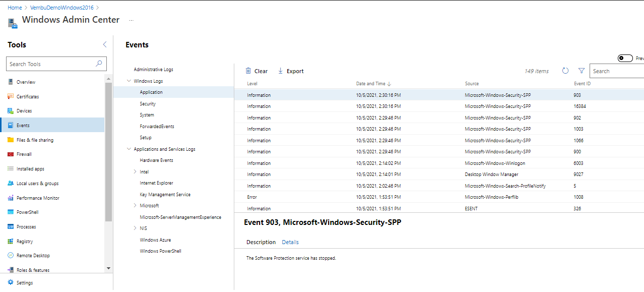This screenshot has height=292, width=644.
Task: Select the Microsoft-Windows-Search-ProfileNotify event row
Action: click(439, 186)
